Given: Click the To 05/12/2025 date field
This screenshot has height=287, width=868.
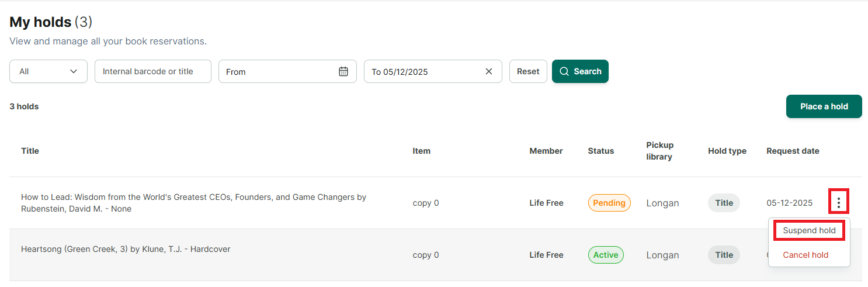Looking at the screenshot, I should pos(433,71).
